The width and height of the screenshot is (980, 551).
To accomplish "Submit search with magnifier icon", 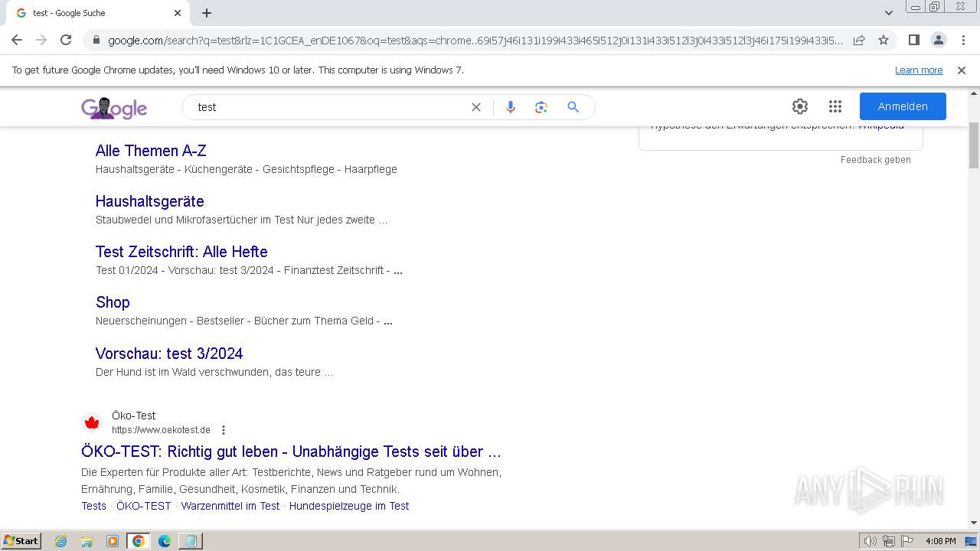I will coord(573,107).
